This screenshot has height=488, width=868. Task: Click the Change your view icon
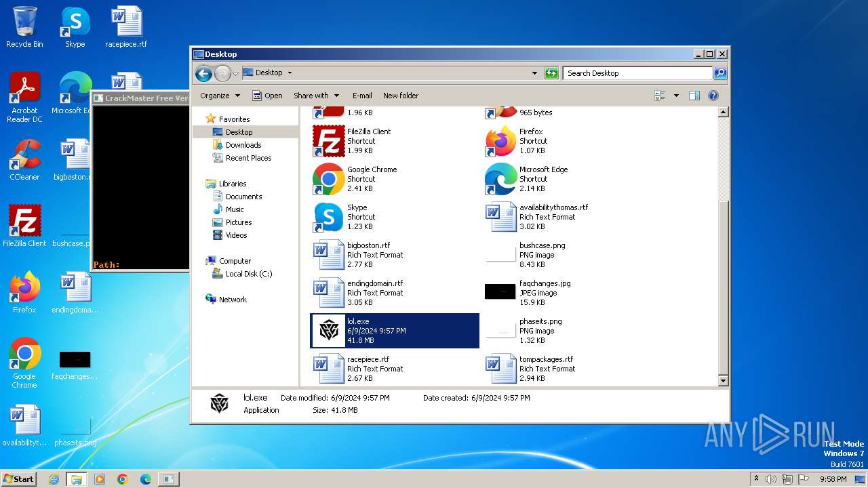point(660,96)
